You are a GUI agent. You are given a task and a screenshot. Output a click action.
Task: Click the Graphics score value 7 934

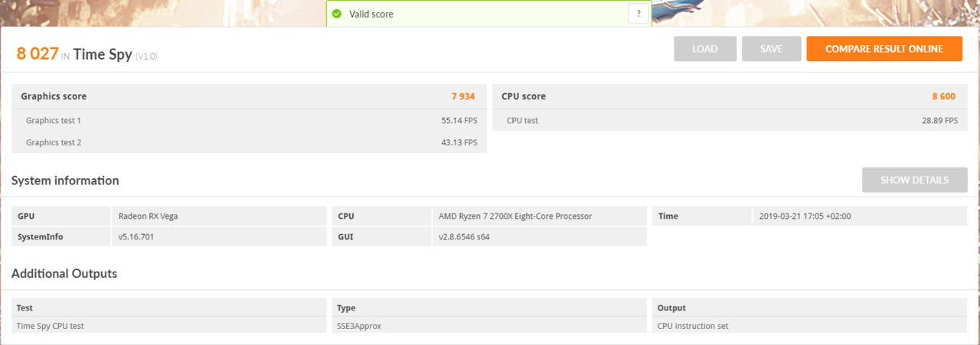[x=463, y=96]
